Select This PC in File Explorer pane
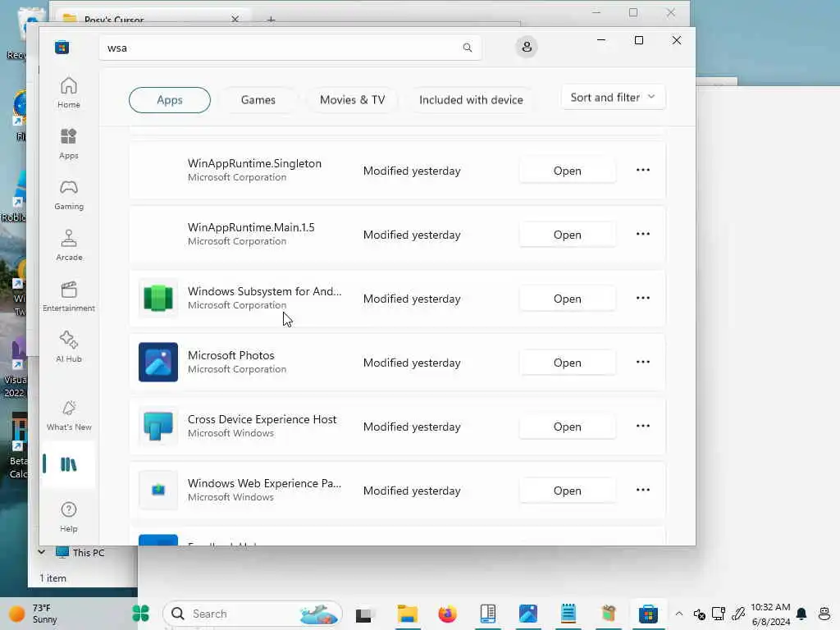 coord(80,552)
